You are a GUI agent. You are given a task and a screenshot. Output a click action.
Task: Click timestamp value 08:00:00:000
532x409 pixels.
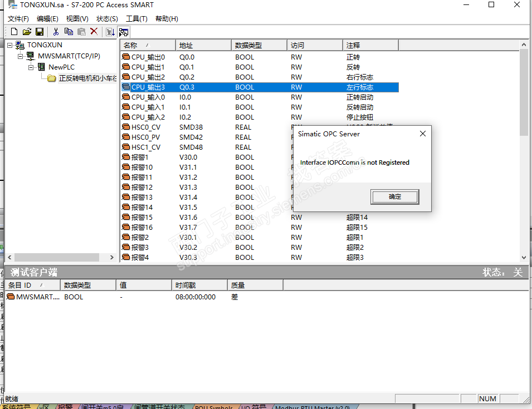click(x=196, y=297)
